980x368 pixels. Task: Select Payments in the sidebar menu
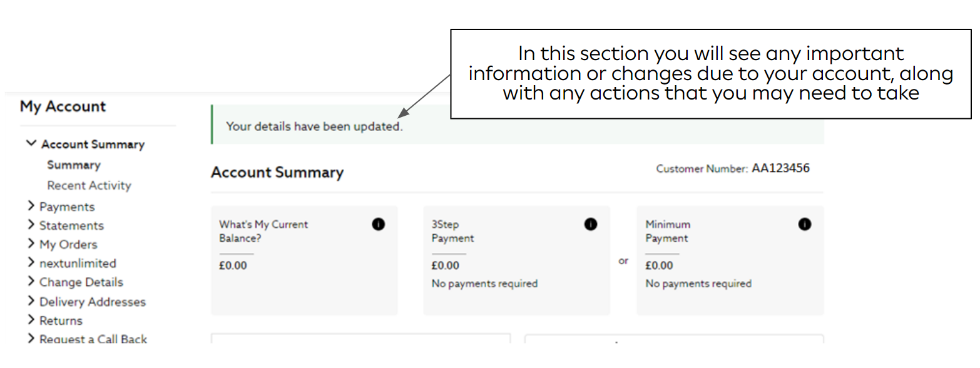point(67,207)
